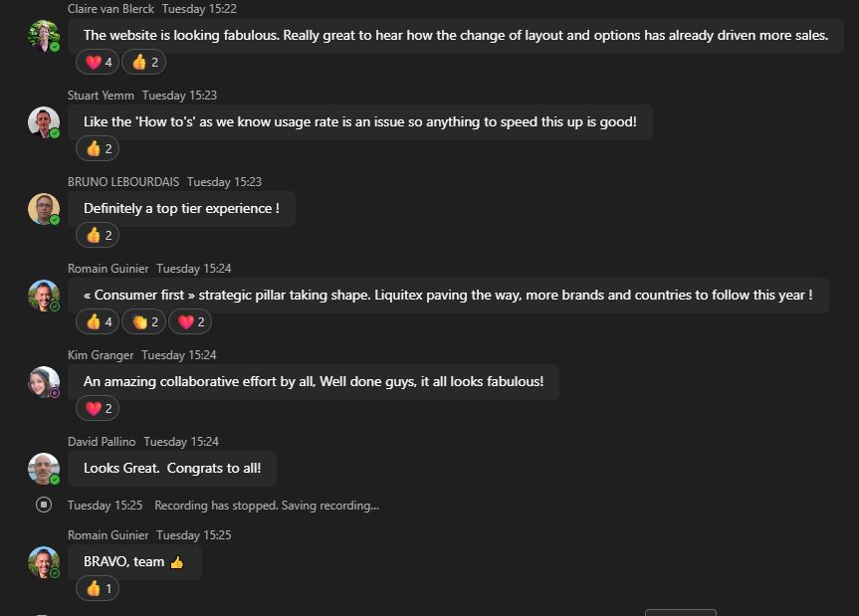Image resolution: width=859 pixels, height=616 pixels.
Task: Click thumbs up under 'Definitely a top tier experience'
Action: [x=98, y=235]
